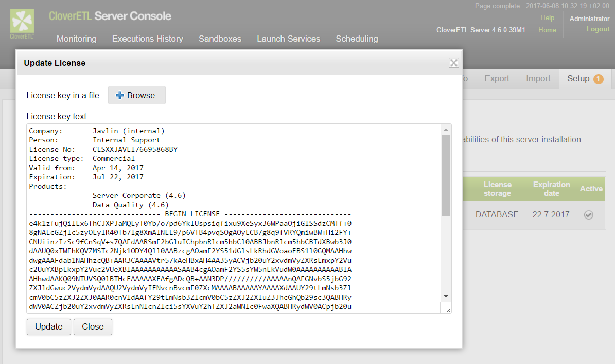Click the Expiration date column header
The image size is (615, 364).
(552, 189)
